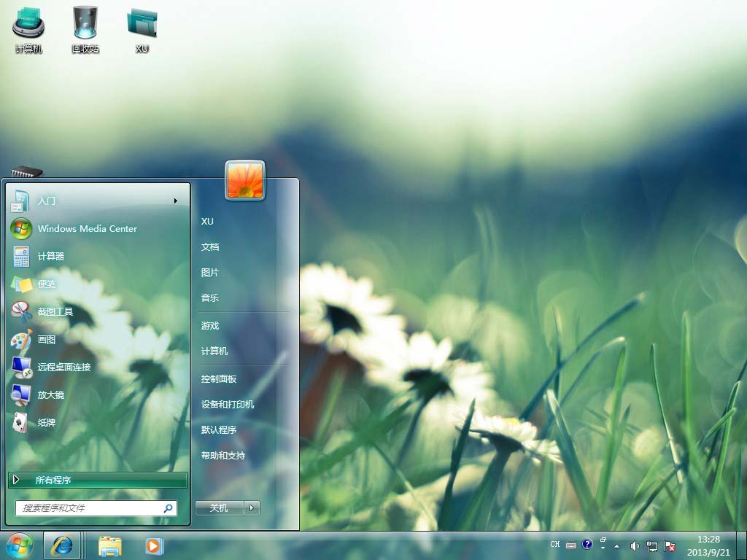Image resolution: width=747 pixels, height=560 pixels.
Task: Start the Solitaire (纸牌) game
Action: tap(47, 422)
